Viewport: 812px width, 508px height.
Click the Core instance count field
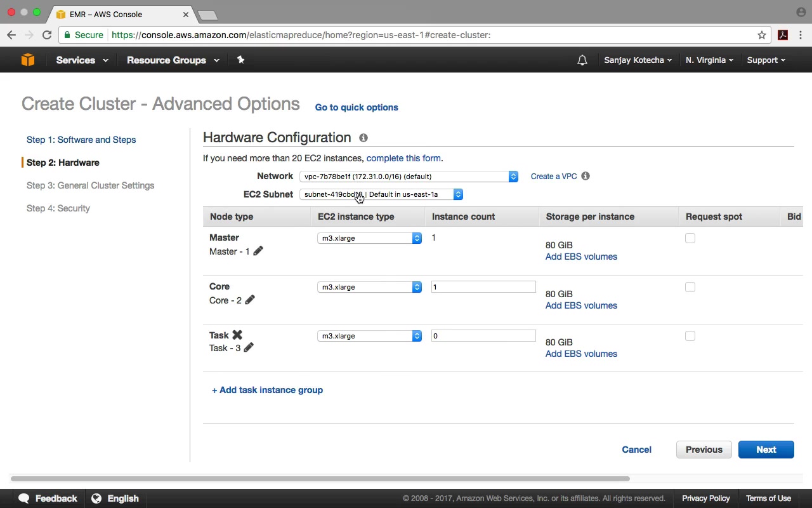point(483,287)
